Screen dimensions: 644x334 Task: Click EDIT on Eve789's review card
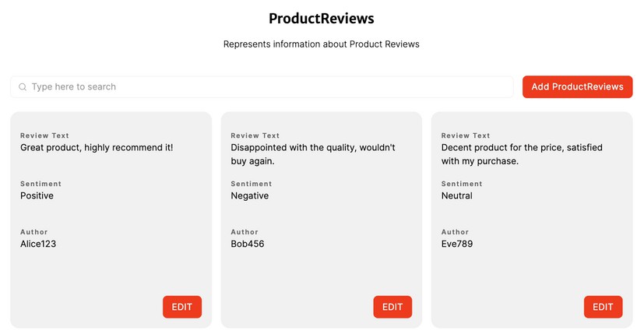[603, 307]
